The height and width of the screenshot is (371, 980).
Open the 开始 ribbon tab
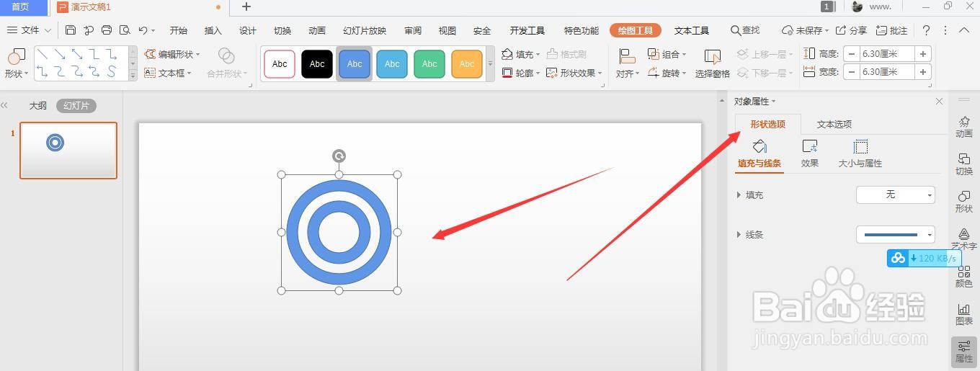coord(179,30)
